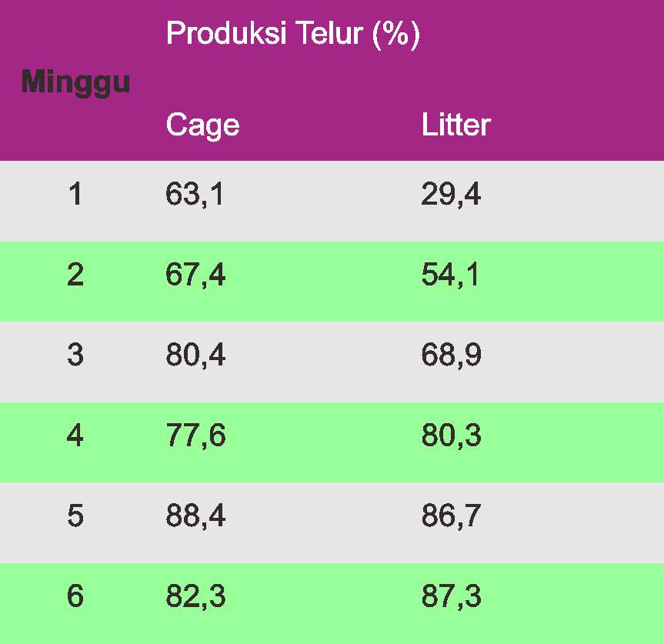
Task: Select Cage value 77,6
Action: coord(195,436)
